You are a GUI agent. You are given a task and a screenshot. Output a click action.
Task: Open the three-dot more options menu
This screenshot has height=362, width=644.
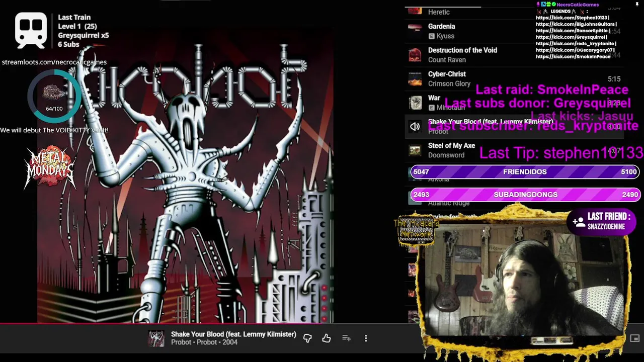366,338
